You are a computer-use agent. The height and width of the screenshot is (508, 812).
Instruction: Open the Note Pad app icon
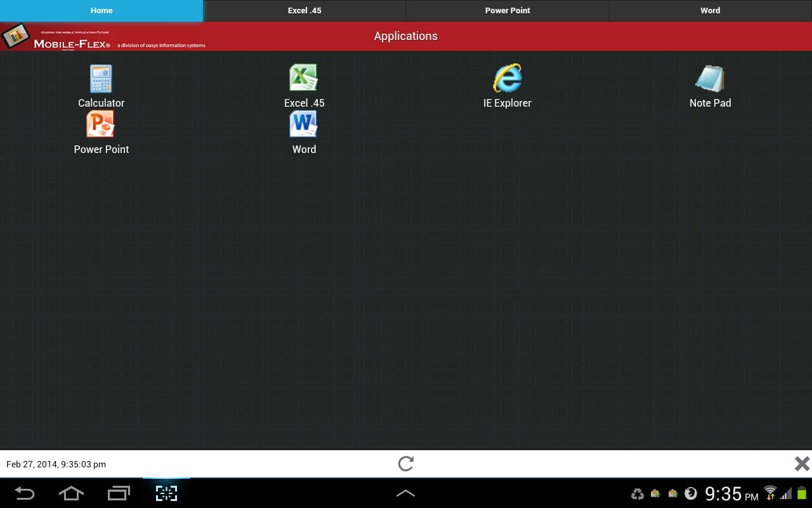pyautogui.click(x=710, y=79)
